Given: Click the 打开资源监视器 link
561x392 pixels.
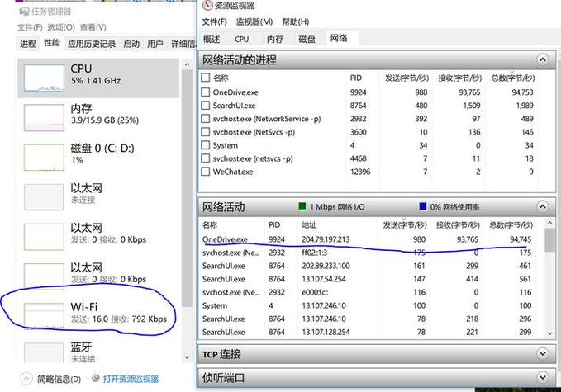Looking at the screenshot, I should 131,379.
